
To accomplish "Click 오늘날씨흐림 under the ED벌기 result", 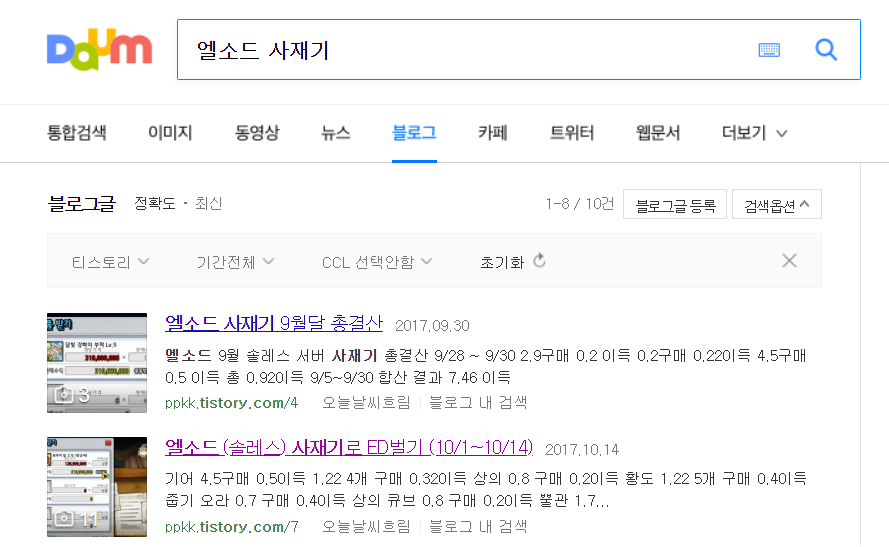I will click(x=366, y=527).
